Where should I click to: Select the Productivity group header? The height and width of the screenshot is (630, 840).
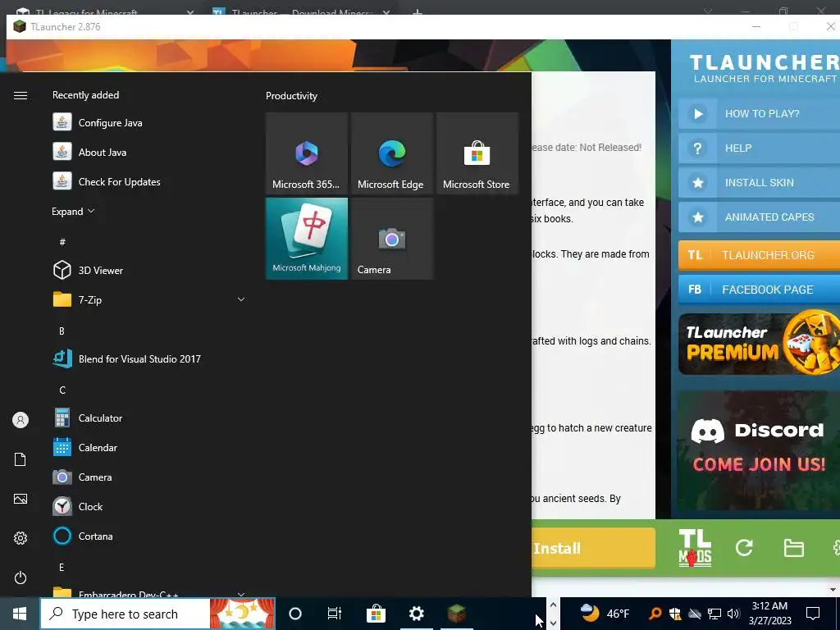tap(291, 96)
